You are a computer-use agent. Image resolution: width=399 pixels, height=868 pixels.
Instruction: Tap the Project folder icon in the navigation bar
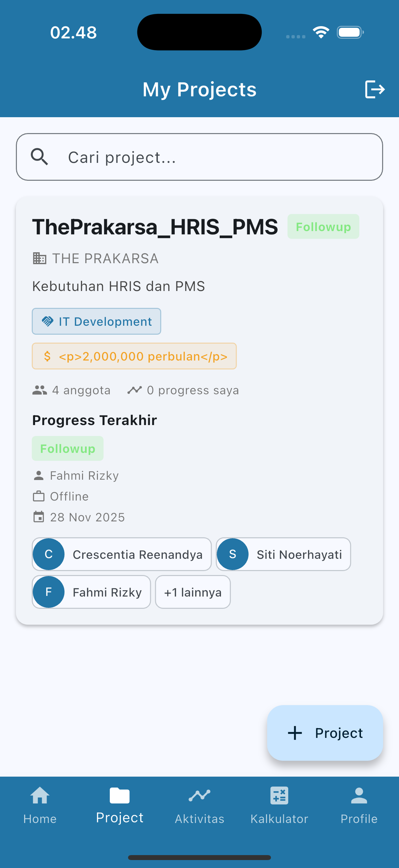point(119,796)
